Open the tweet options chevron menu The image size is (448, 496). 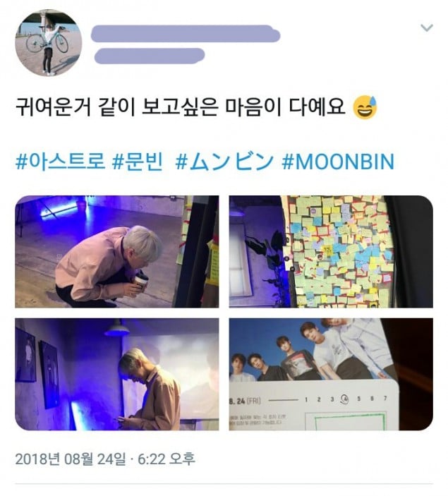coord(427,28)
